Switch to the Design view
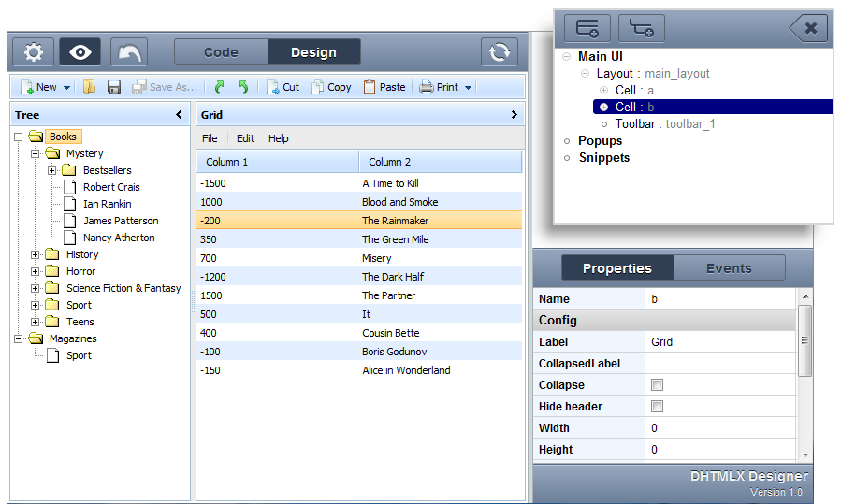Screen dimensions: 841x504 pyautogui.click(x=313, y=52)
